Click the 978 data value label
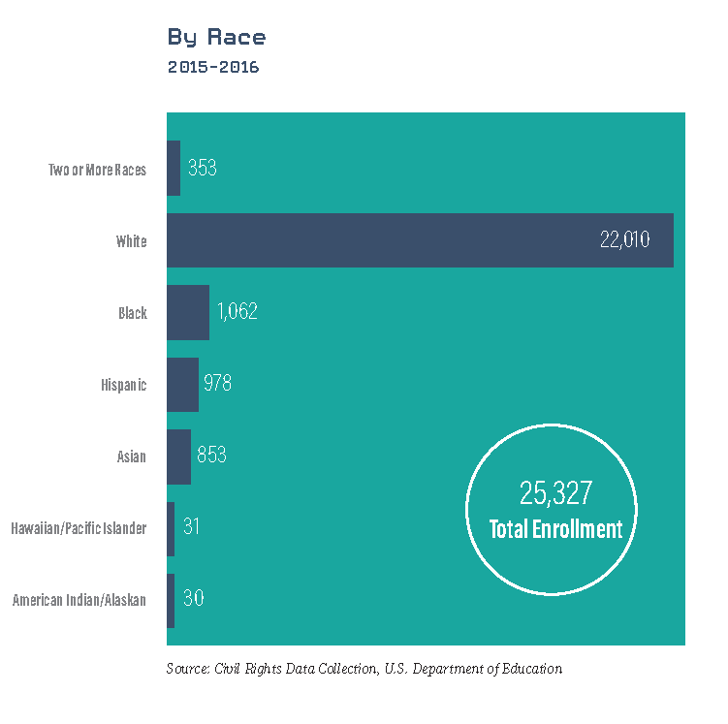Viewport: 728px width, 724px height. [x=217, y=384]
